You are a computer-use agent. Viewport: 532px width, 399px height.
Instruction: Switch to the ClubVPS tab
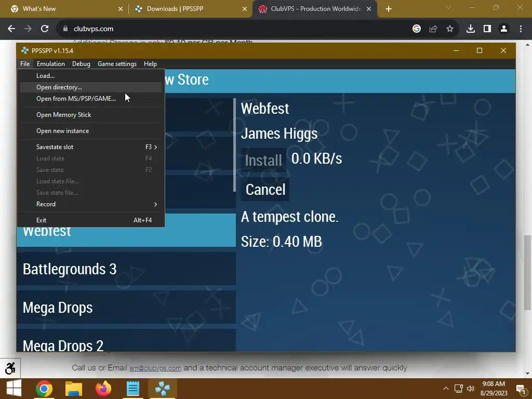pos(314,9)
